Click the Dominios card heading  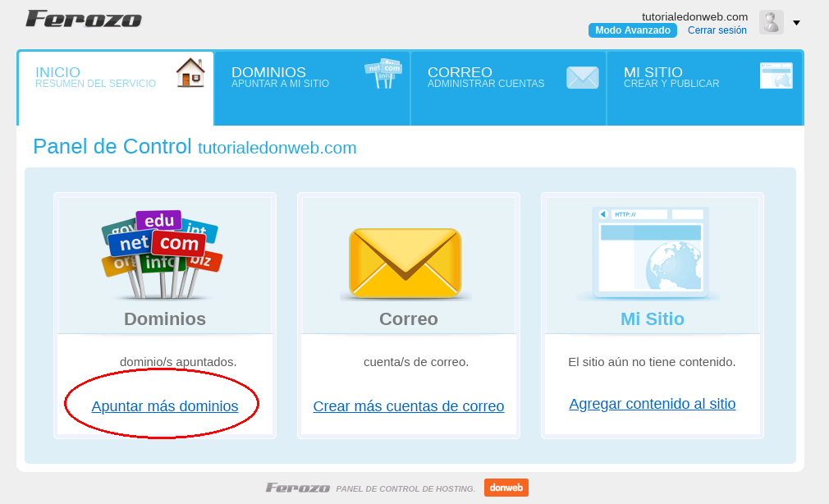click(165, 319)
